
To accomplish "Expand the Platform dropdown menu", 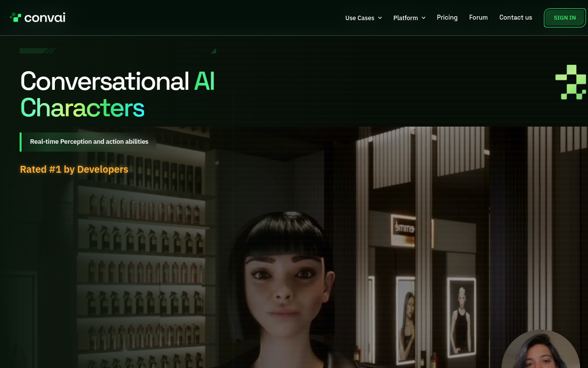I will pos(409,18).
